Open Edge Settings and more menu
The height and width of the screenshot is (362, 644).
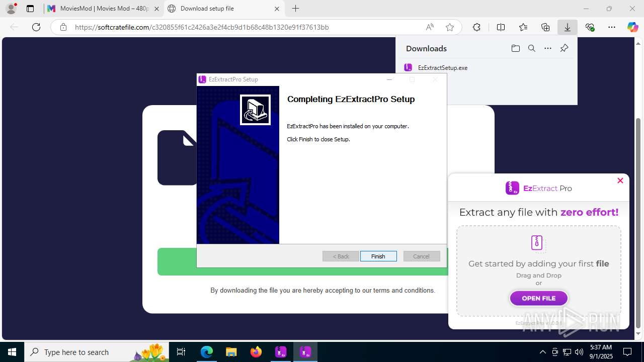pyautogui.click(x=612, y=27)
